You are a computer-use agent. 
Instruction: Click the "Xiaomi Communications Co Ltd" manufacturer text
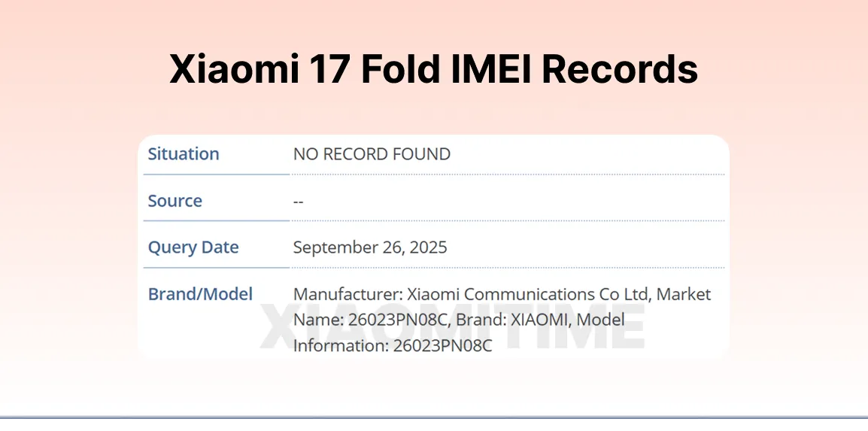[517, 294]
